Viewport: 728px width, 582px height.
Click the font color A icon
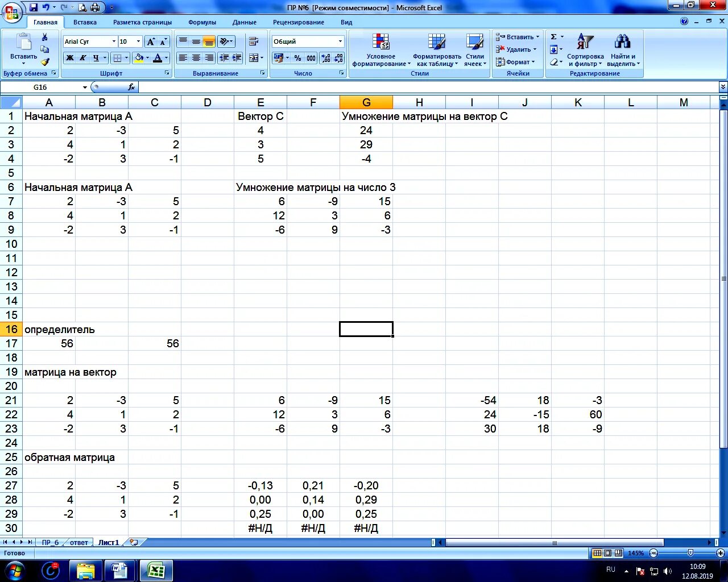pos(158,58)
